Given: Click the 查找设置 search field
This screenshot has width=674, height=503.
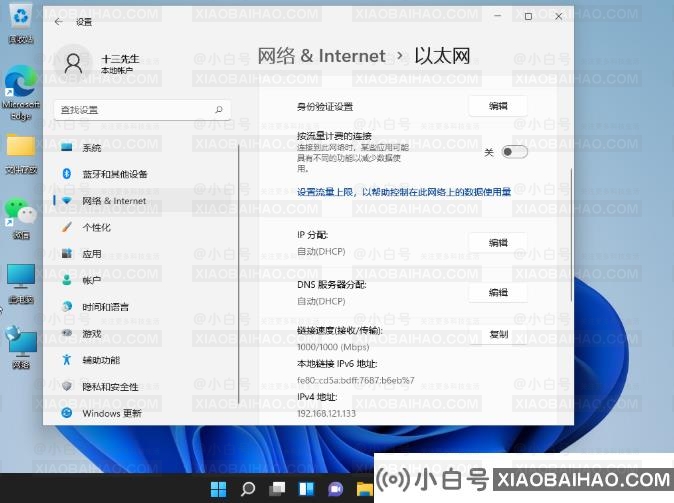Looking at the screenshot, I should tap(142, 110).
